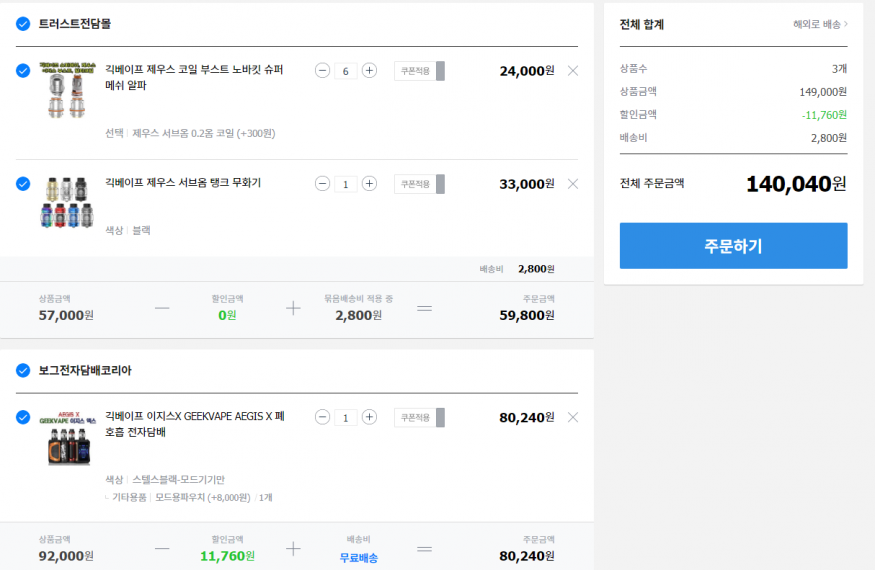This screenshot has width=875, height=570.
Task: Uncheck the 트러스트전담몰 store checkbox
Action: [23, 23]
